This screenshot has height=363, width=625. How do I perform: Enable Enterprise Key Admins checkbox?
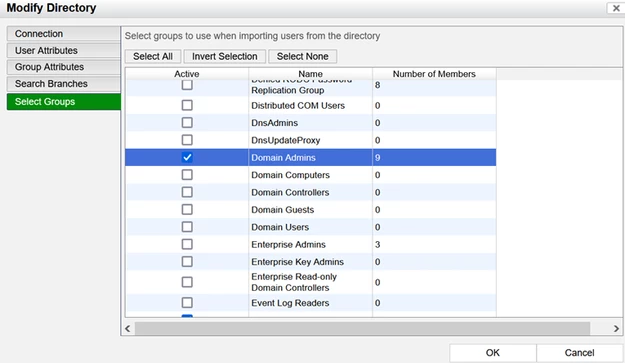[x=187, y=261]
